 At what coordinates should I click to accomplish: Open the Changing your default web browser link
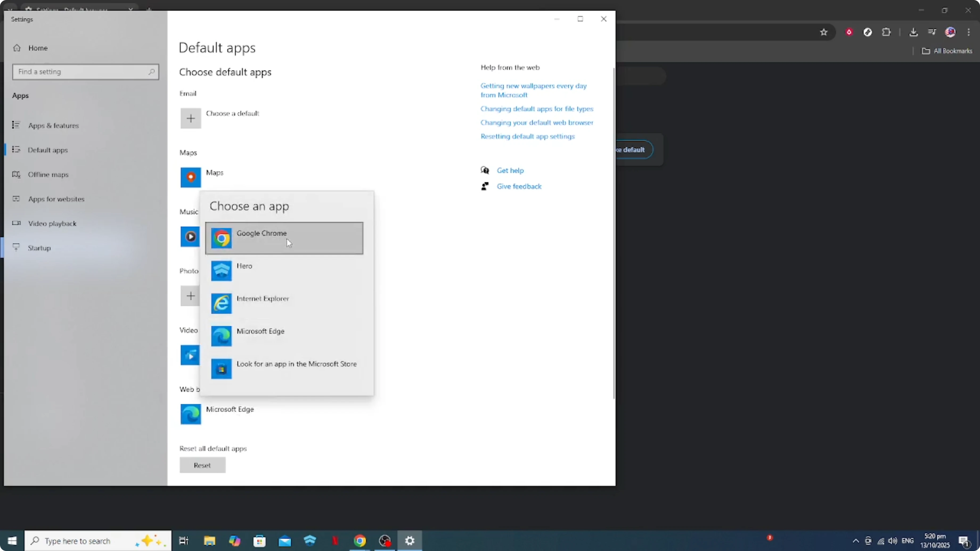click(x=536, y=122)
